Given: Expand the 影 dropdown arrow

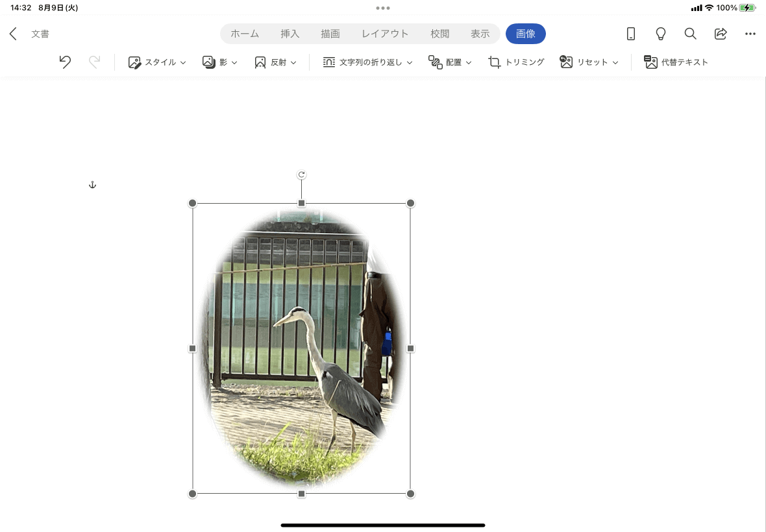Looking at the screenshot, I should (x=234, y=63).
